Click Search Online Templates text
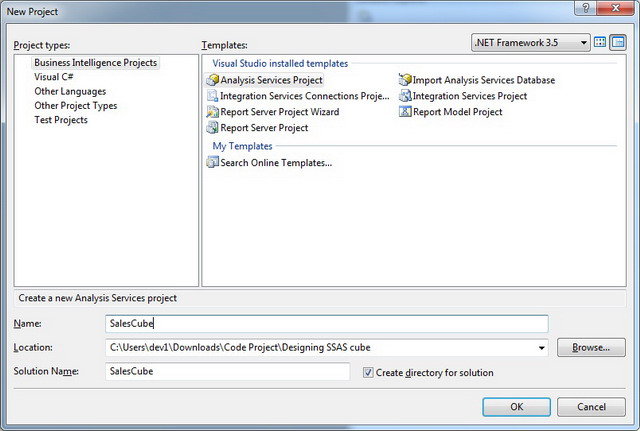 (276, 163)
